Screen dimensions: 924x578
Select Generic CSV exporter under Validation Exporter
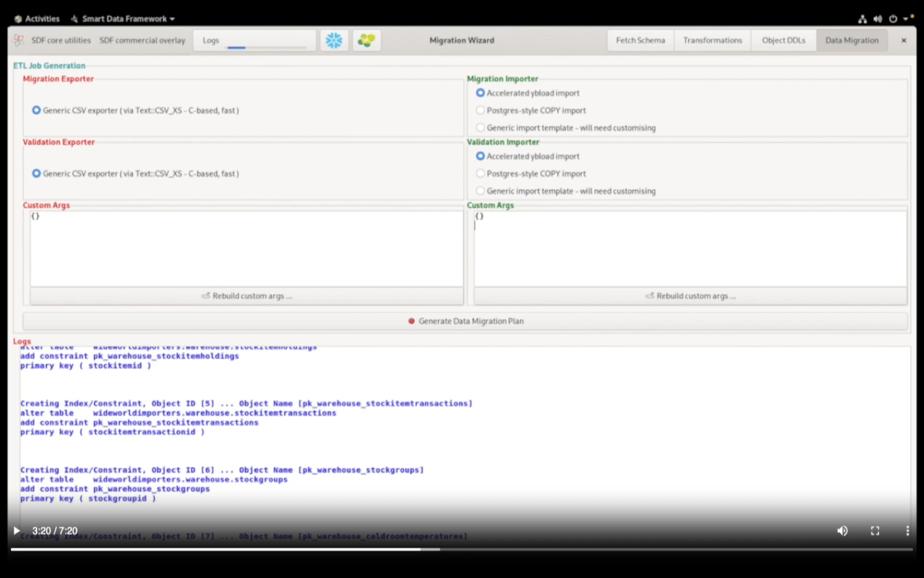[x=37, y=173]
